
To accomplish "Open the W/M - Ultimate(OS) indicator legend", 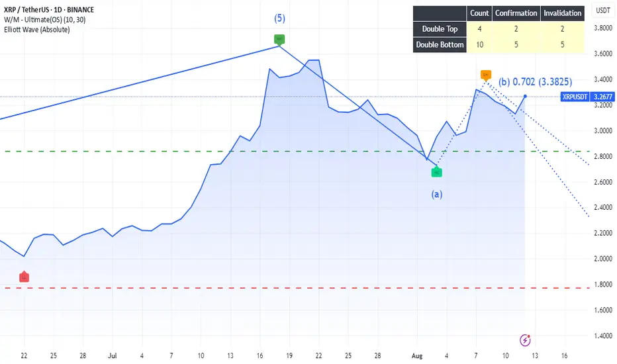I will click(44, 20).
